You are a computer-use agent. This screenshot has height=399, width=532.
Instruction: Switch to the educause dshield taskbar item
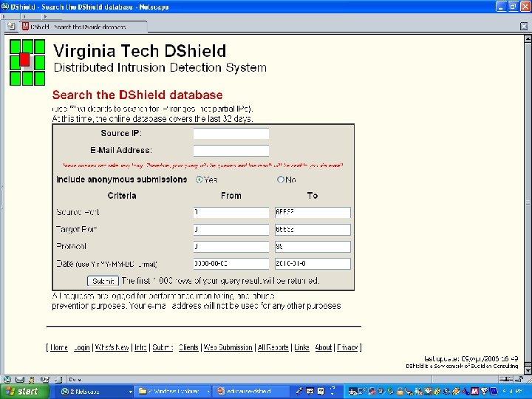(x=250, y=392)
